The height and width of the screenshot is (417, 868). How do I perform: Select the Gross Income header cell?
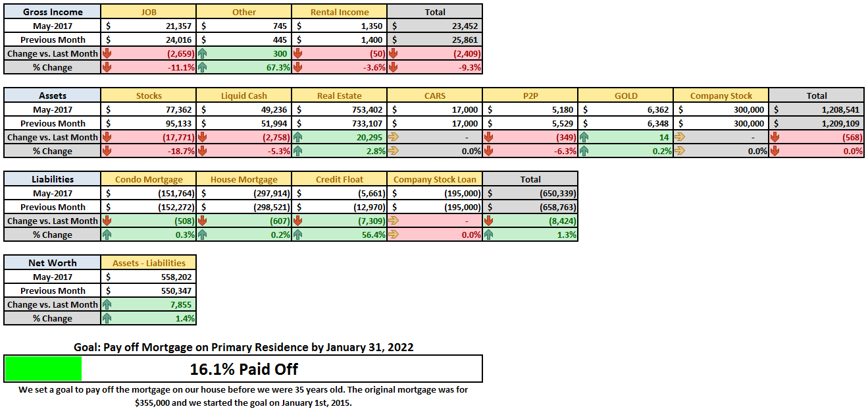pos(53,12)
